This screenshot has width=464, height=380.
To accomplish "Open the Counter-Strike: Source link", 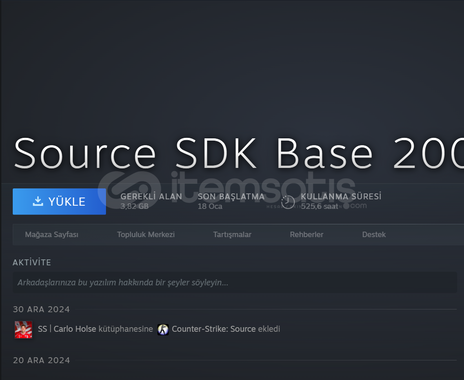I will point(214,329).
